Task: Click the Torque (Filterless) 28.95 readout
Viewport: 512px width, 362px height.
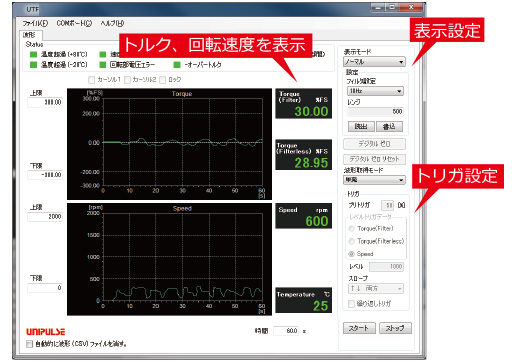Action: (x=303, y=155)
